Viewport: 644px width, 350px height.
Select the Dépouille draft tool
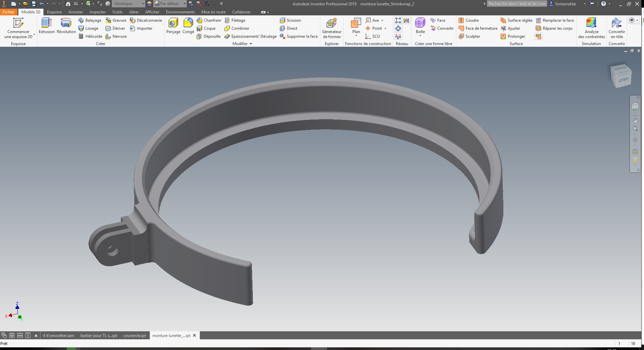[x=209, y=36]
